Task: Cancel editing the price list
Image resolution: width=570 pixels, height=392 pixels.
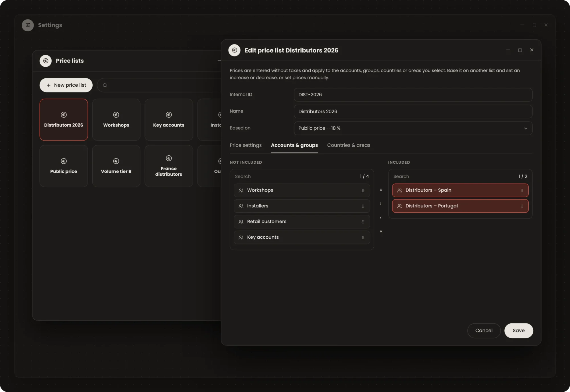Action: coord(484,330)
